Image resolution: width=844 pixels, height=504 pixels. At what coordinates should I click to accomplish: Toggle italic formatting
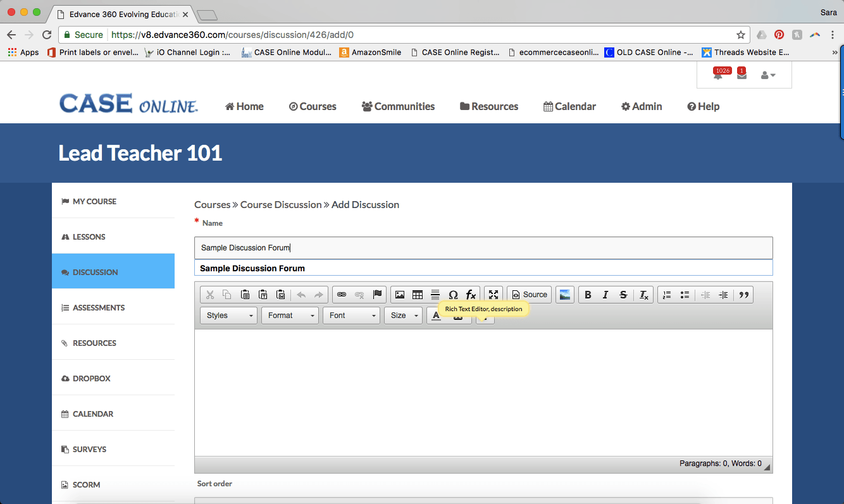[x=605, y=295]
